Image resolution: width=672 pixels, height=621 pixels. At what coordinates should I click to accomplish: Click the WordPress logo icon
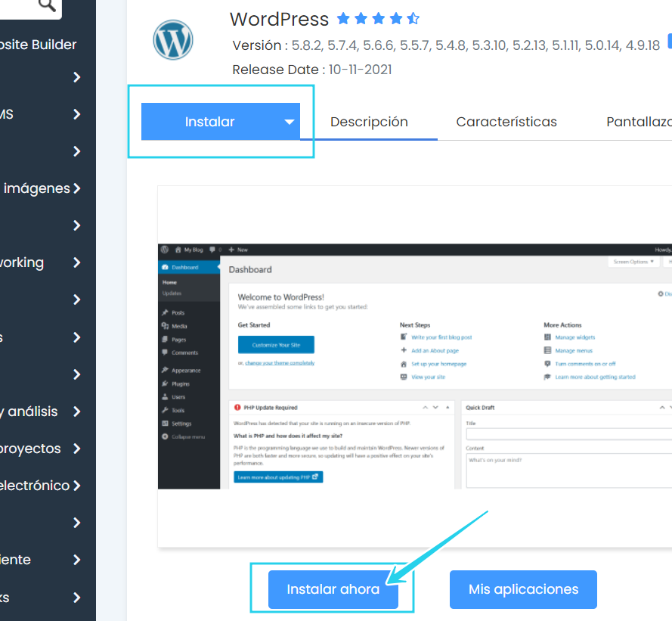click(x=173, y=40)
